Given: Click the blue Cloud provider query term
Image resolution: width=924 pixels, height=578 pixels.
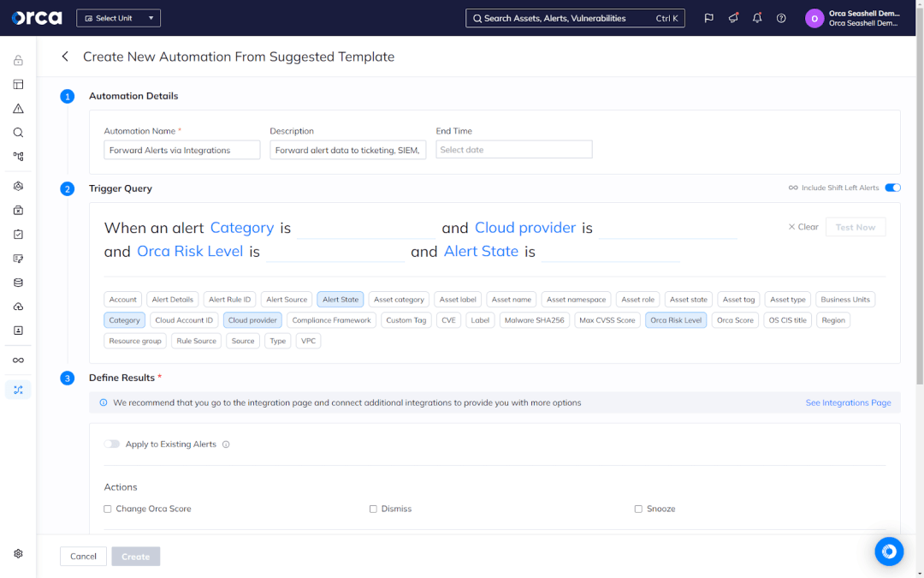Looking at the screenshot, I should pyautogui.click(x=525, y=228).
